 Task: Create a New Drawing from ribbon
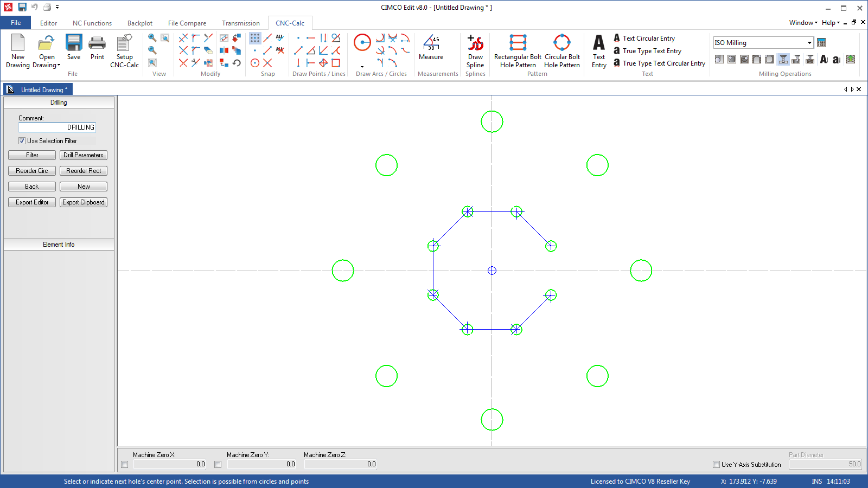18,43
